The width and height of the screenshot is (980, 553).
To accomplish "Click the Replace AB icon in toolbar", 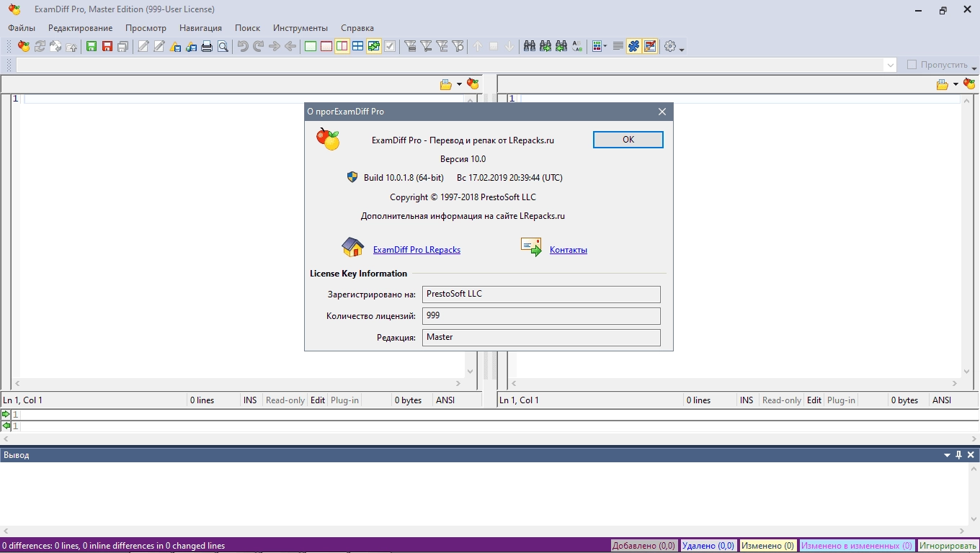I will [x=577, y=46].
